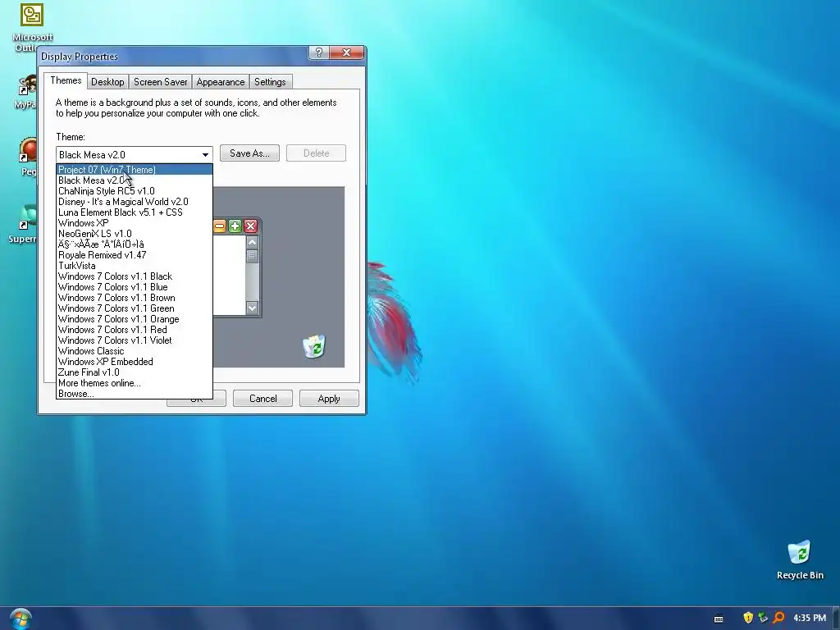Choose Windows 7 Colors v1.1 Green

[135, 309]
